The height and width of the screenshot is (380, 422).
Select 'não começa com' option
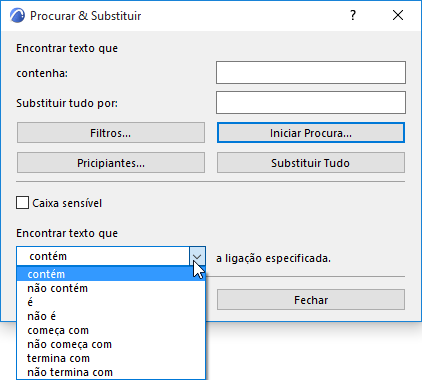[111, 344]
